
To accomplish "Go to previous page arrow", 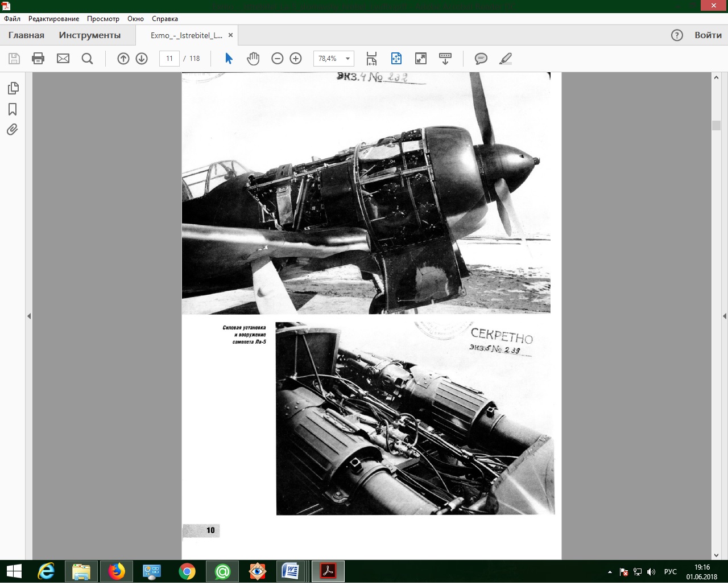I will click(123, 59).
